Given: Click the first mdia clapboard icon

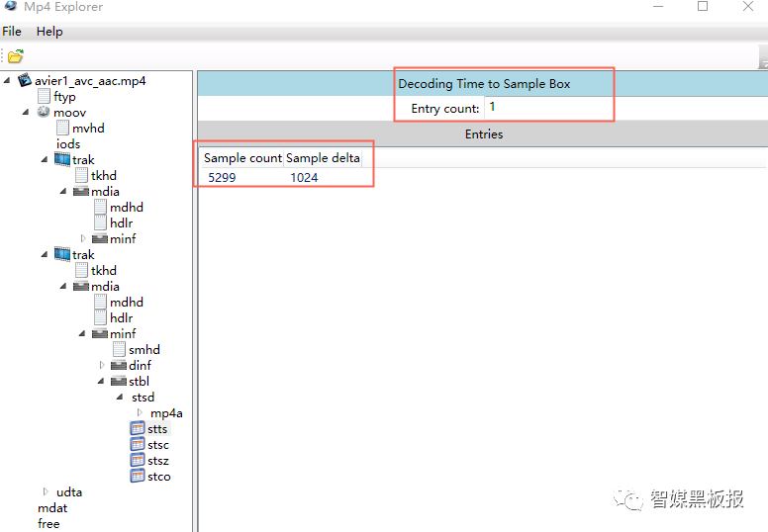Looking at the screenshot, I should pos(81,192).
